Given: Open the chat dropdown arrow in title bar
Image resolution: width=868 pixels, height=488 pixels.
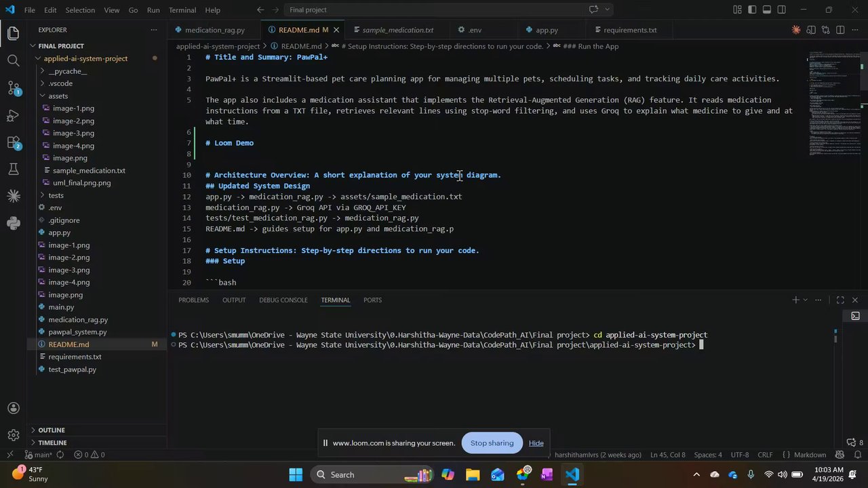Looking at the screenshot, I should coord(607,9).
